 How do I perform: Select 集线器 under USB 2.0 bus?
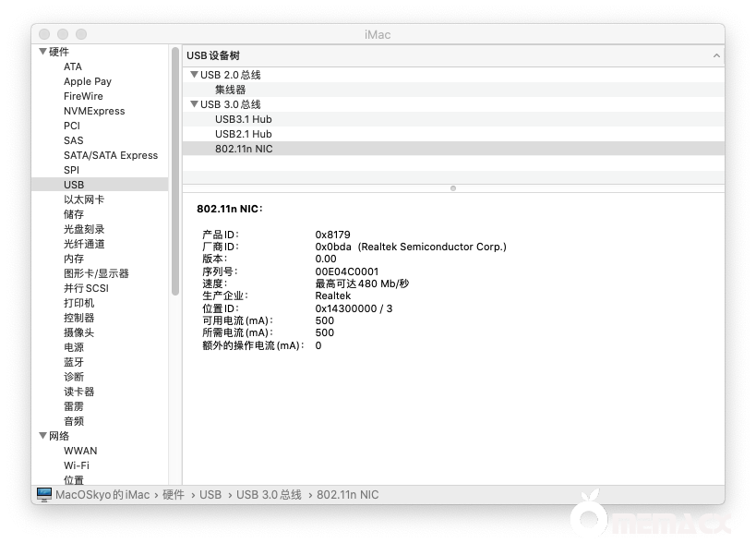pos(230,90)
